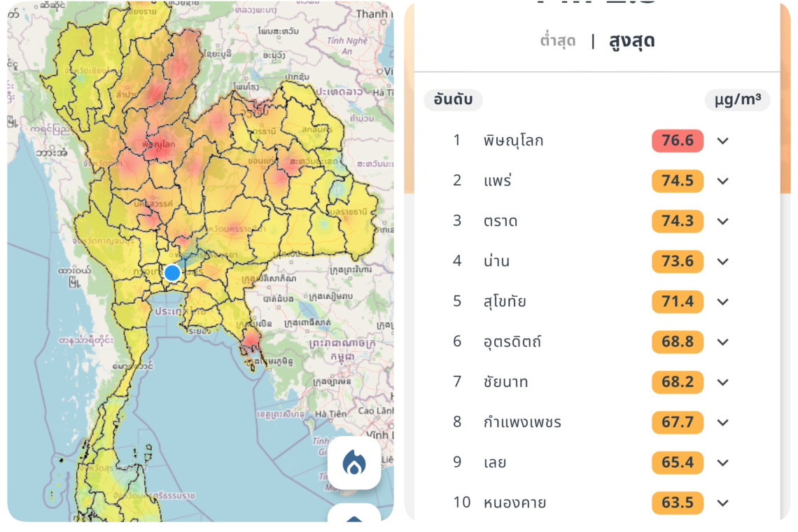Image resolution: width=798 pixels, height=532 pixels.
Task: Expand the กำแพงเพชร row chevron
Action: pos(723,423)
